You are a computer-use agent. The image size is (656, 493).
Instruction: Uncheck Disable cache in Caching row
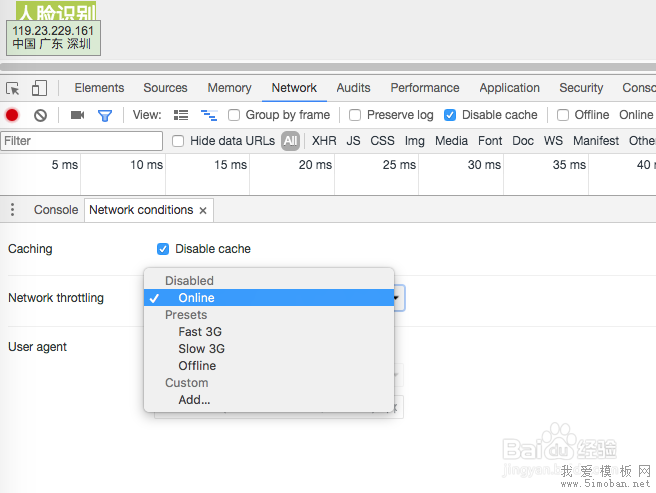[163, 249]
